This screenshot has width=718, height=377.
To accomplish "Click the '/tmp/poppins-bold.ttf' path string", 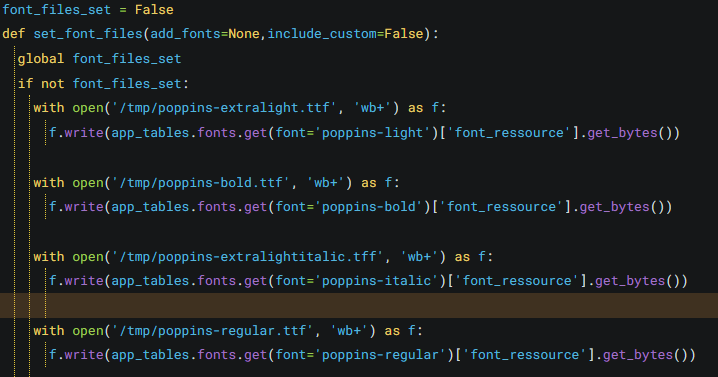I will coord(201,183).
